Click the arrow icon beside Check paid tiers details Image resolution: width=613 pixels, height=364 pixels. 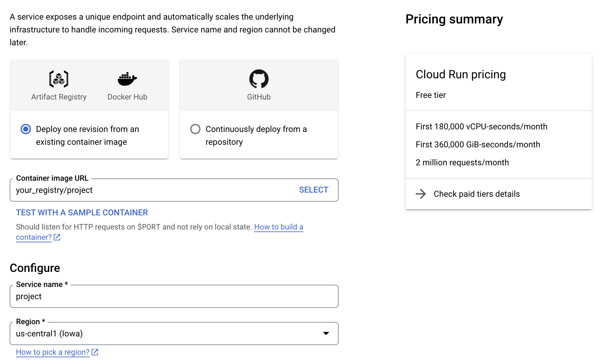coord(421,194)
